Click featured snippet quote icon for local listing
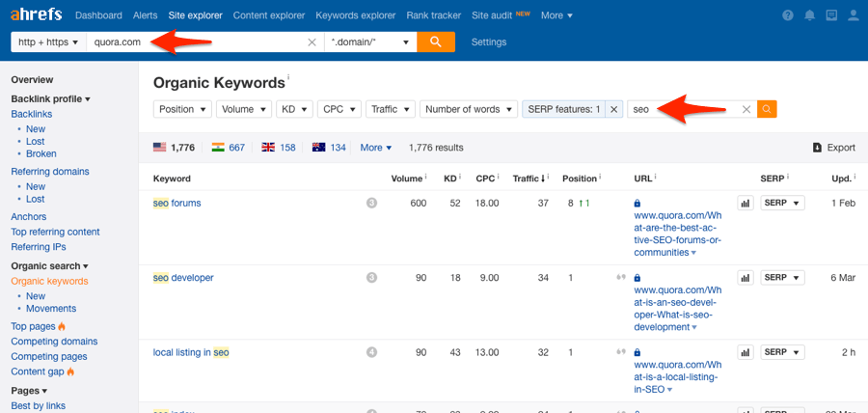This screenshot has height=413, width=868. point(620,351)
